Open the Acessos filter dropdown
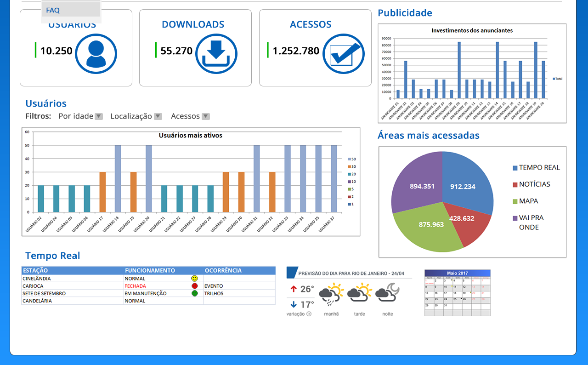This screenshot has width=588, height=365. click(x=206, y=116)
